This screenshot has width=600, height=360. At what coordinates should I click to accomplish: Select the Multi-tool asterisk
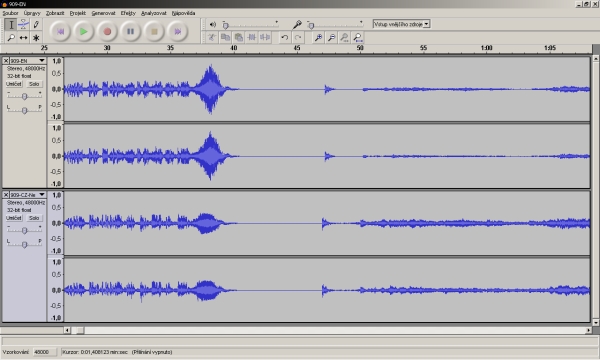(x=36, y=37)
